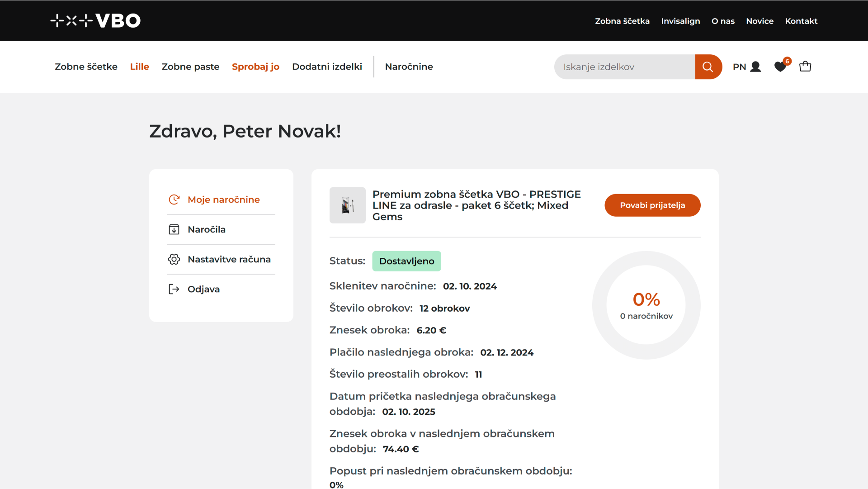Select Sprobaj jo navigation item
Viewport: 868px width, 489px height.
click(255, 67)
